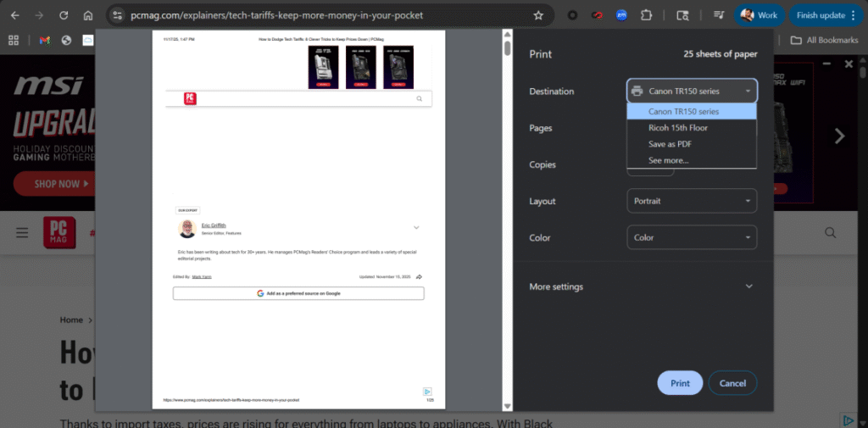The height and width of the screenshot is (428, 868).
Task: Select Ricoh 15th Floor printer option
Action: pyautogui.click(x=677, y=128)
